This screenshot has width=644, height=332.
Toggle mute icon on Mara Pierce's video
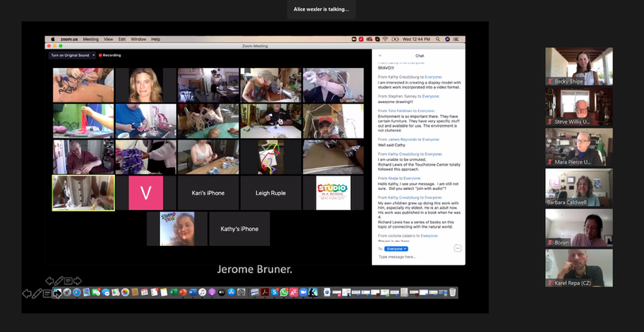click(549, 161)
